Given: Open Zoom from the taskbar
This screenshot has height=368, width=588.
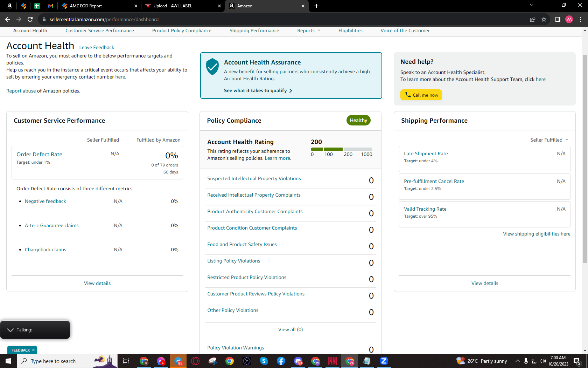Looking at the screenshot, I should click(384, 361).
